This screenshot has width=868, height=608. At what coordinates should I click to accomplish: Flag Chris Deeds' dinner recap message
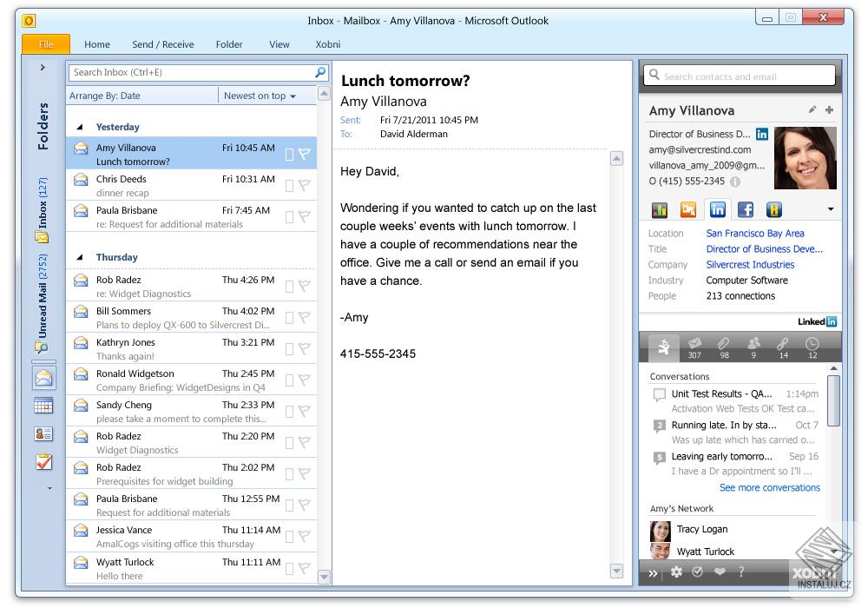[x=303, y=186]
